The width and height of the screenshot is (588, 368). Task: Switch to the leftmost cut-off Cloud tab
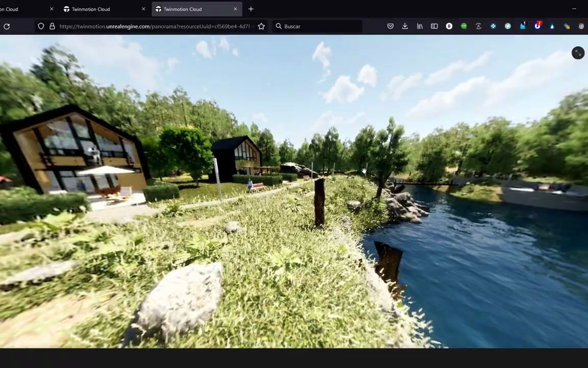[x=22, y=9]
